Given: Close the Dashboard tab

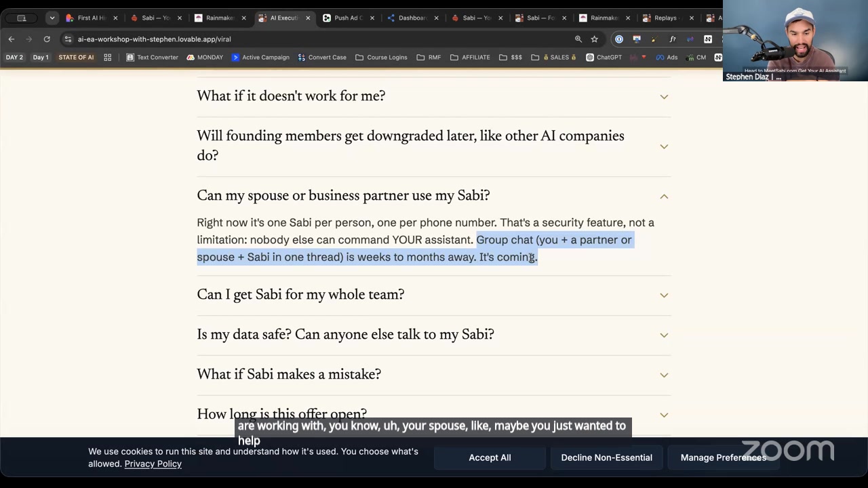Looking at the screenshot, I should [436, 18].
